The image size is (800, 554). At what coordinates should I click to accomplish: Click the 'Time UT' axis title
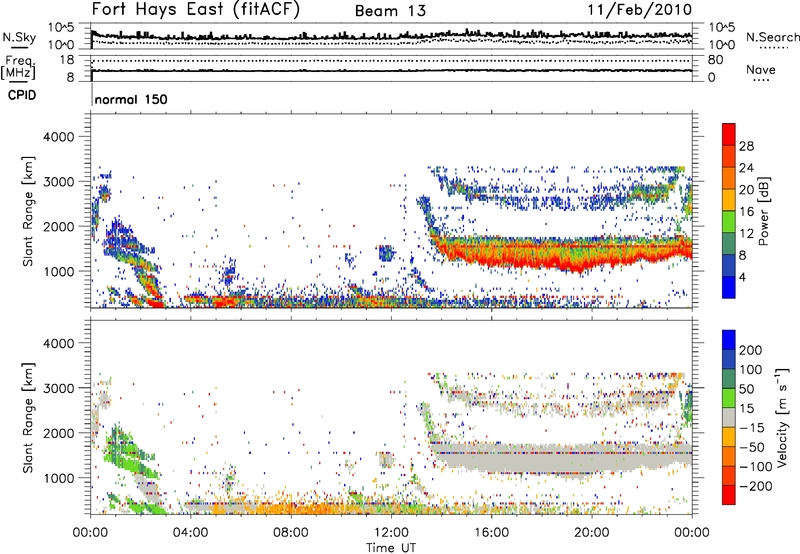click(x=391, y=548)
